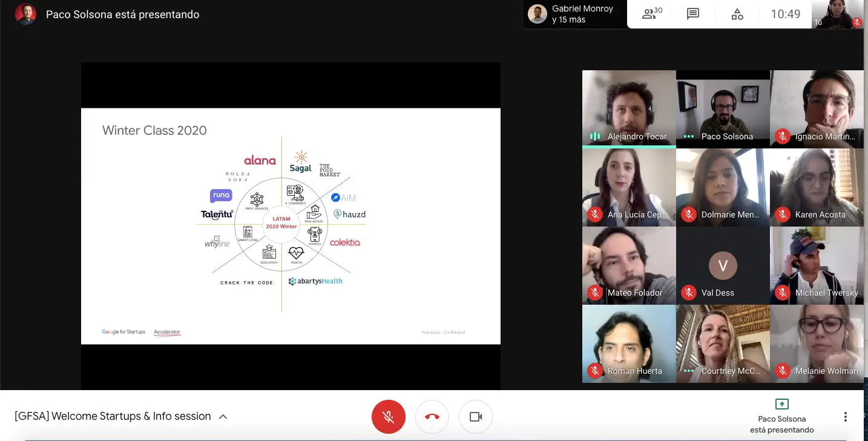Click muted mic icon on Karen Acosta tile

coord(783,214)
